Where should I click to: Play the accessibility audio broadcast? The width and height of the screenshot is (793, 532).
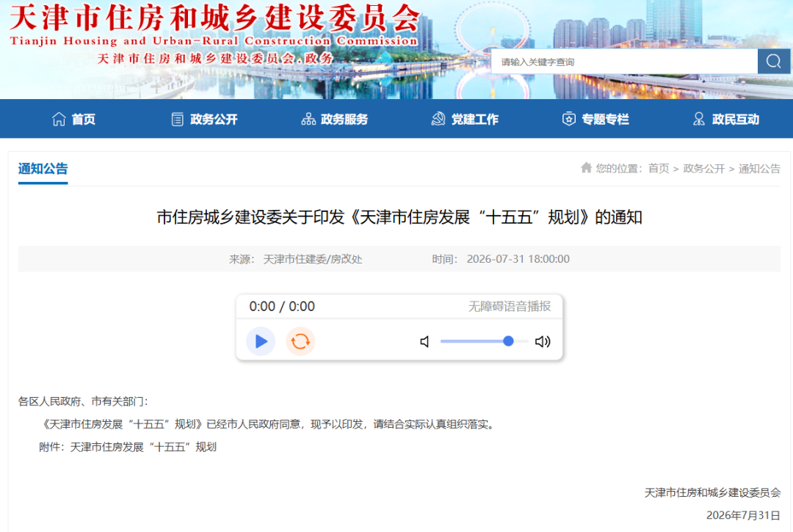[x=261, y=341]
